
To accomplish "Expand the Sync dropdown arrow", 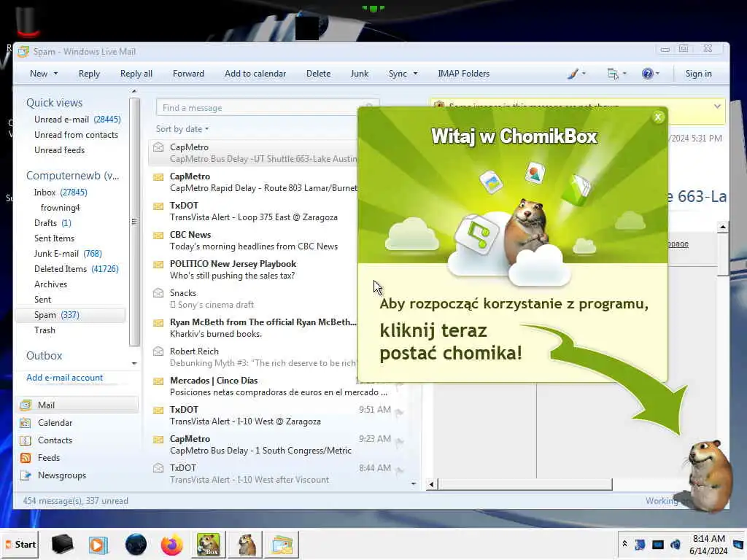I will [x=415, y=74].
